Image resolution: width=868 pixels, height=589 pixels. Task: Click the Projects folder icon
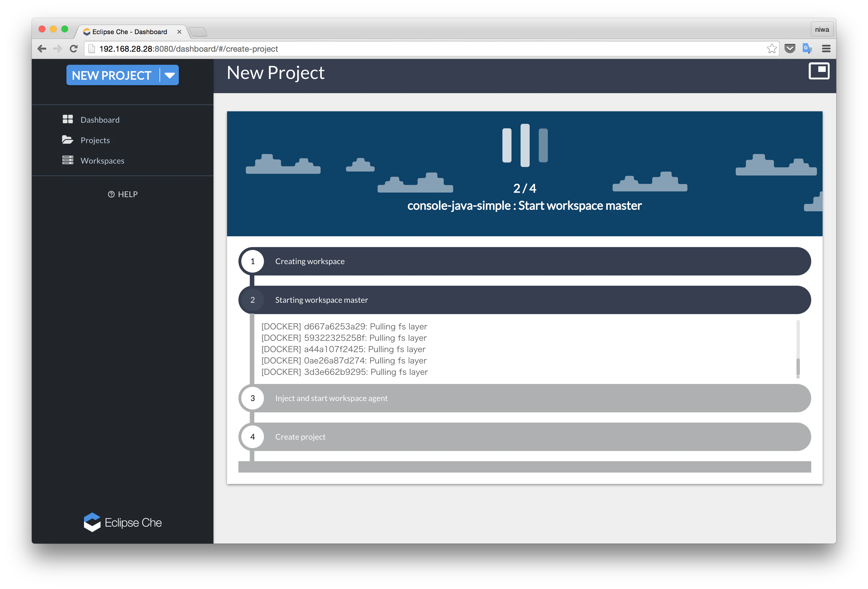point(68,140)
